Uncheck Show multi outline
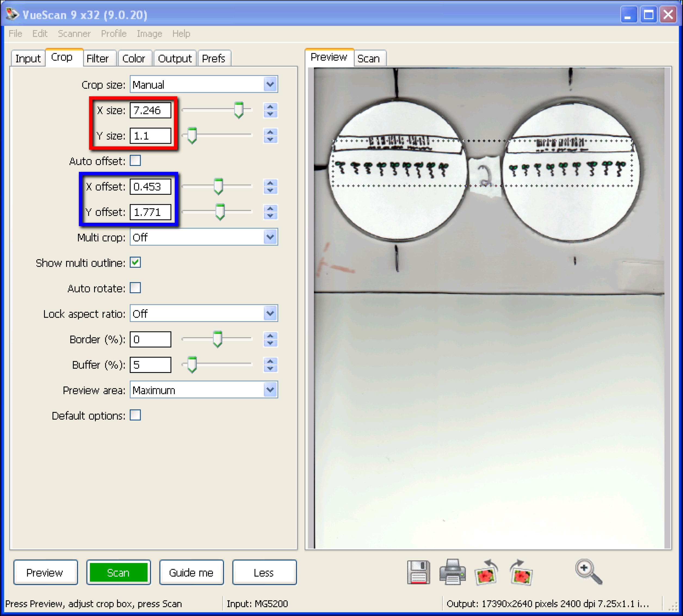The height and width of the screenshot is (616, 683). pos(135,263)
